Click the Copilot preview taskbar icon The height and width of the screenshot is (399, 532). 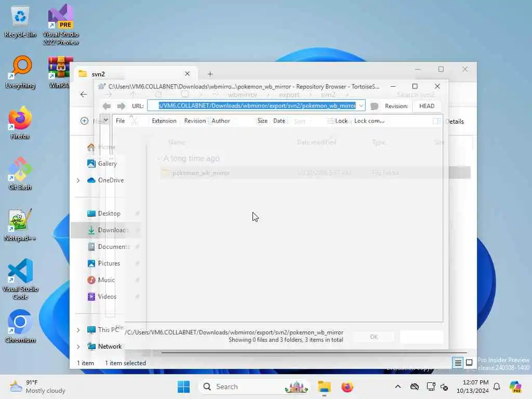coord(515,387)
